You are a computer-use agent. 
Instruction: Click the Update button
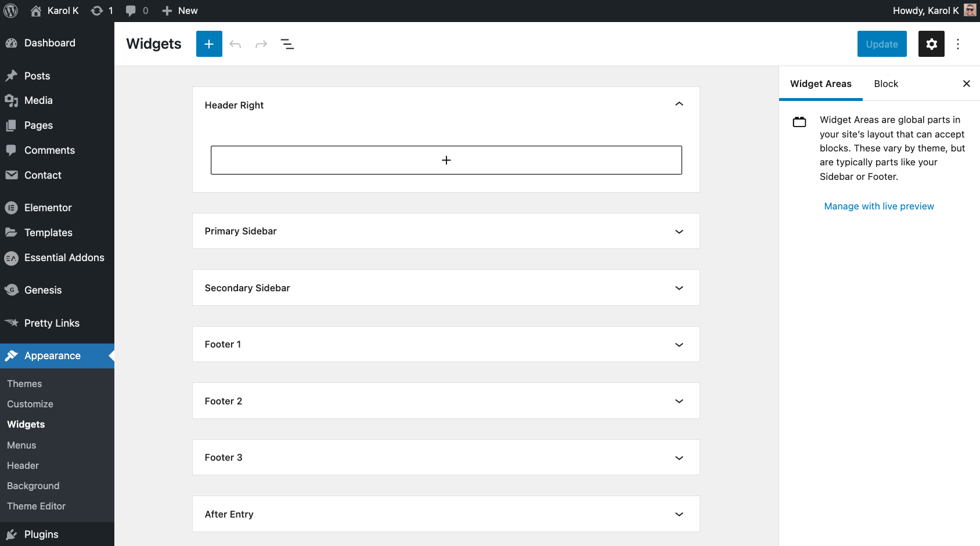882,44
